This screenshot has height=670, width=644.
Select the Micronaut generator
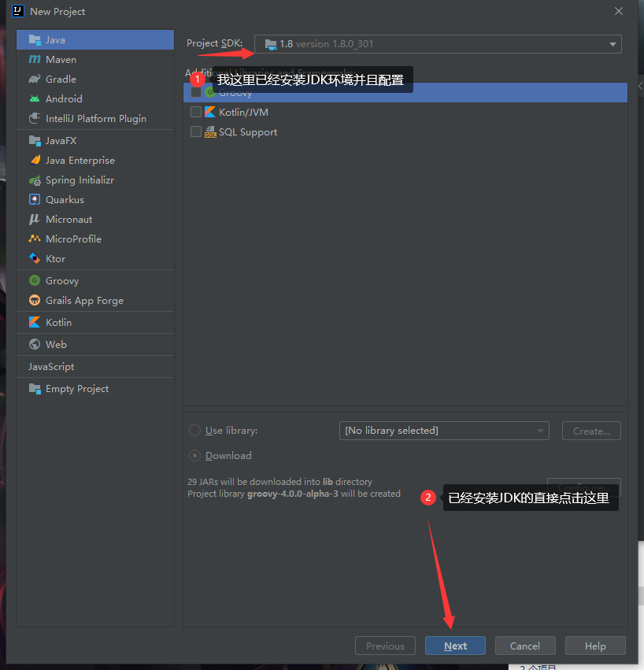(x=95, y=219)
